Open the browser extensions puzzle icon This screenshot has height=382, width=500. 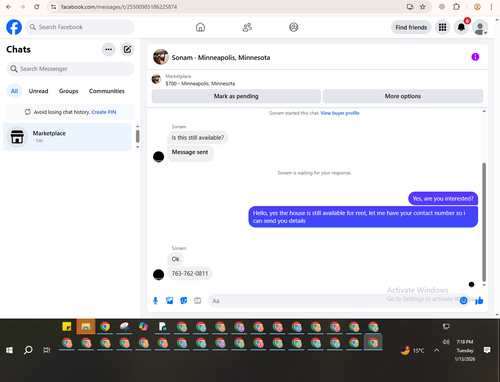click(456, 7)
